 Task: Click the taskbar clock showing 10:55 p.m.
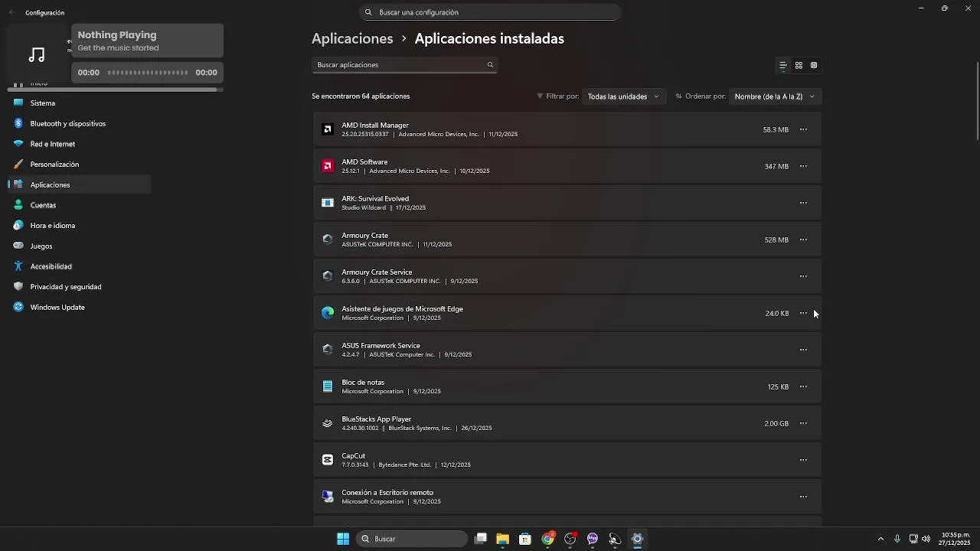(955, 539)
